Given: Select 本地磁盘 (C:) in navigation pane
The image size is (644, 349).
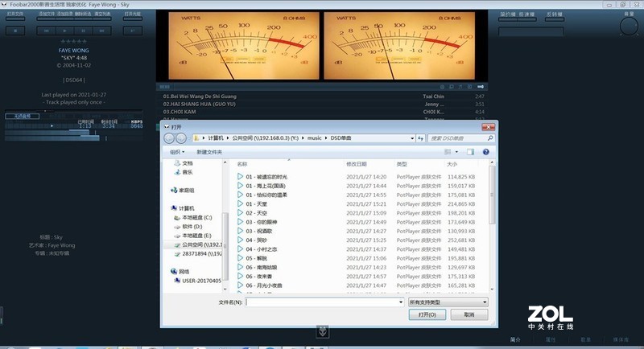Looking at the screenshot, I should click(x=192, y=218).
